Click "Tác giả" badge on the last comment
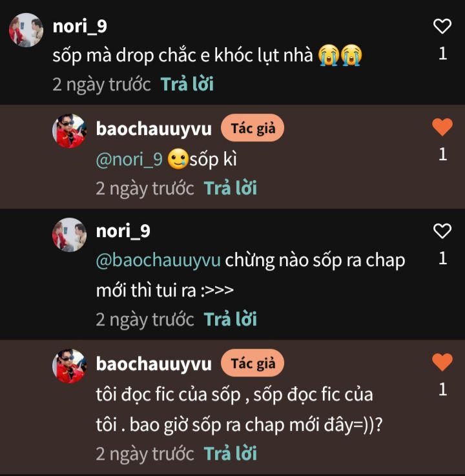This screenshot has width=465, height=476. click(x=253, y=364)
